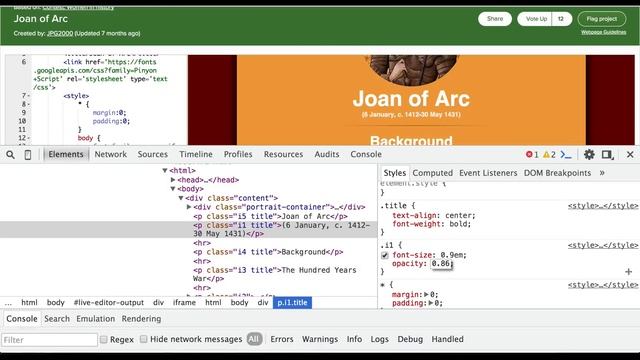640x360 pixels.
Task: Click the Share button
Action: pos(495,19)
